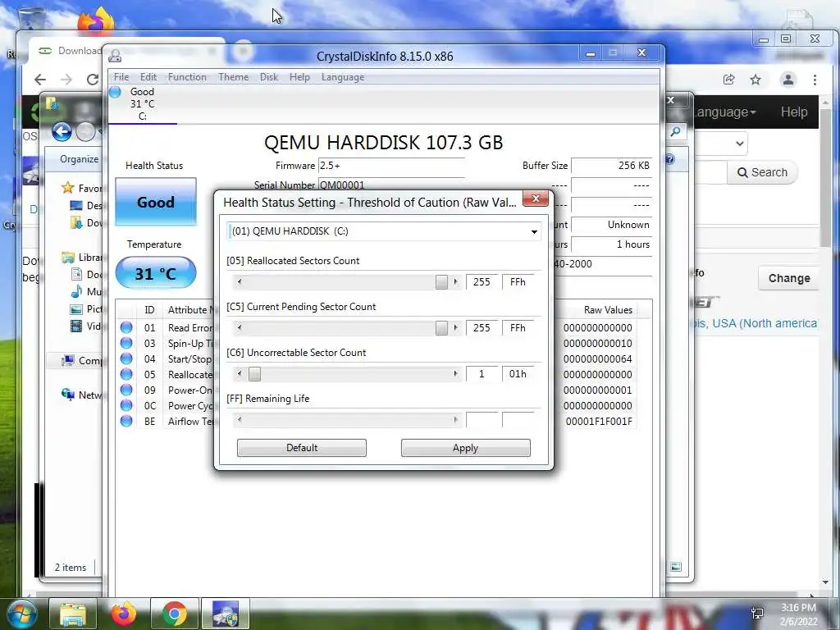Click raw value 00001F1F001F
This screenshot has width=840, height=630.
pyautogui.click(x=599, y=422)
